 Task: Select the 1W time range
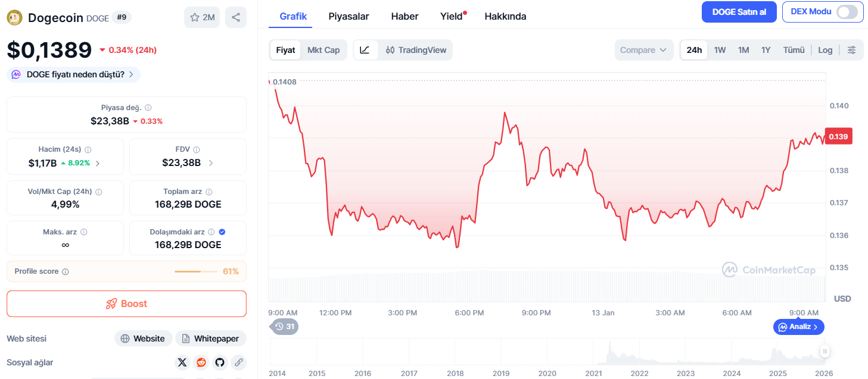pos(720,50)
